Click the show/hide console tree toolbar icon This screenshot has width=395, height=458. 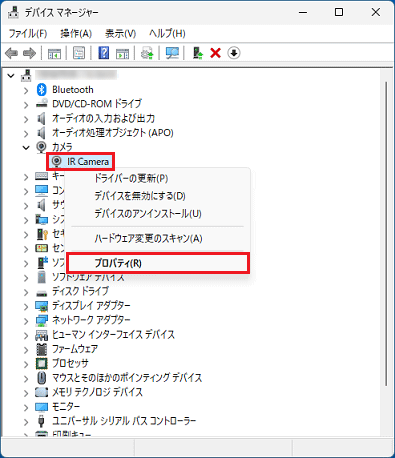(x=54, y=53)
